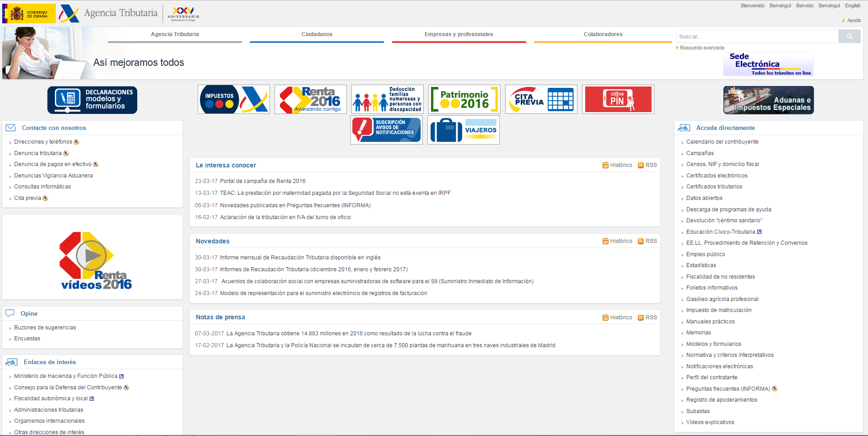Open Histórico calendar icon in Le interesa conocer
This screenshot has width=868, height=436.
[x=605, y=165]
